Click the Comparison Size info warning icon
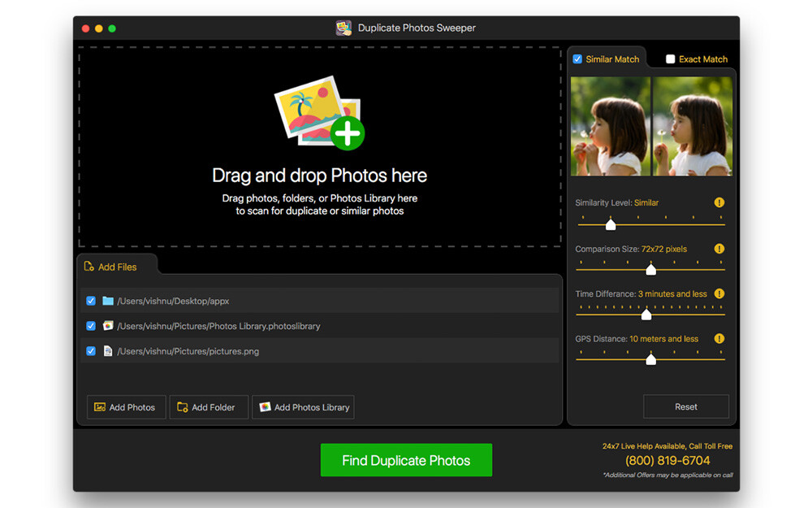 (x=719, y=249)
